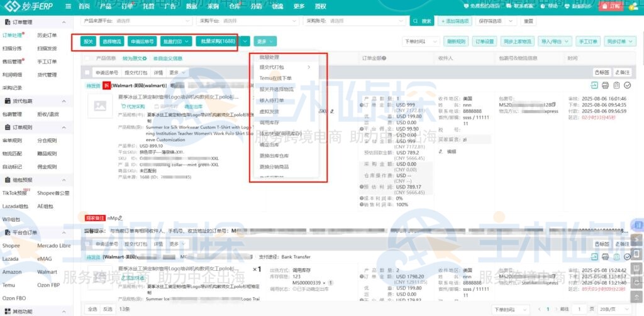Tick the header checkbox beside 产品信息
This screenshot has width=644, height=316.
pos(87,58)
